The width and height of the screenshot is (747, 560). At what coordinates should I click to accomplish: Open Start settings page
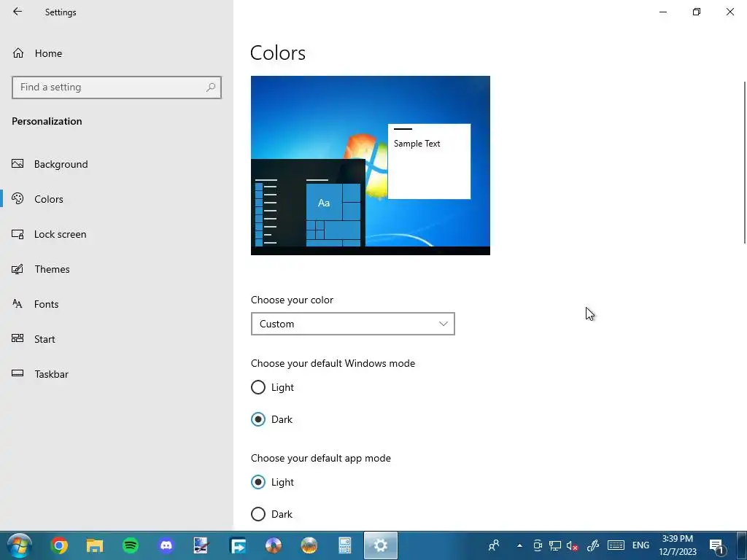(x=34, y=339)
